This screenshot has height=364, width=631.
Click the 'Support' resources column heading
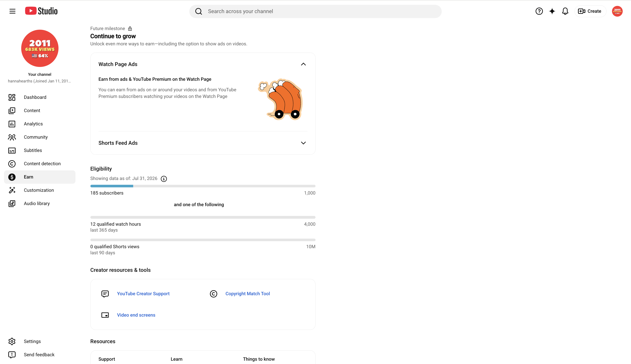click(107, 359)
